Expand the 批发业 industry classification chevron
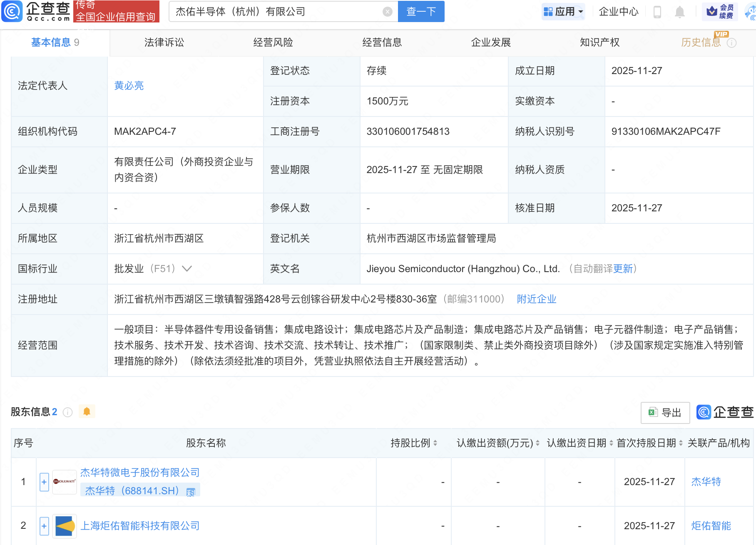 [187, 269]
